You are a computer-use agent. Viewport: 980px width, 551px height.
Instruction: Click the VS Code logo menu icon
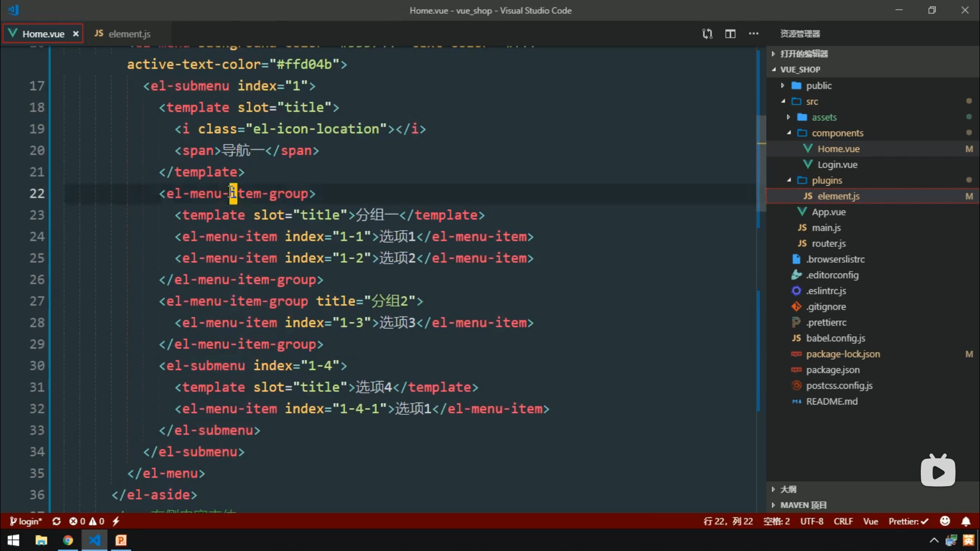14,10
